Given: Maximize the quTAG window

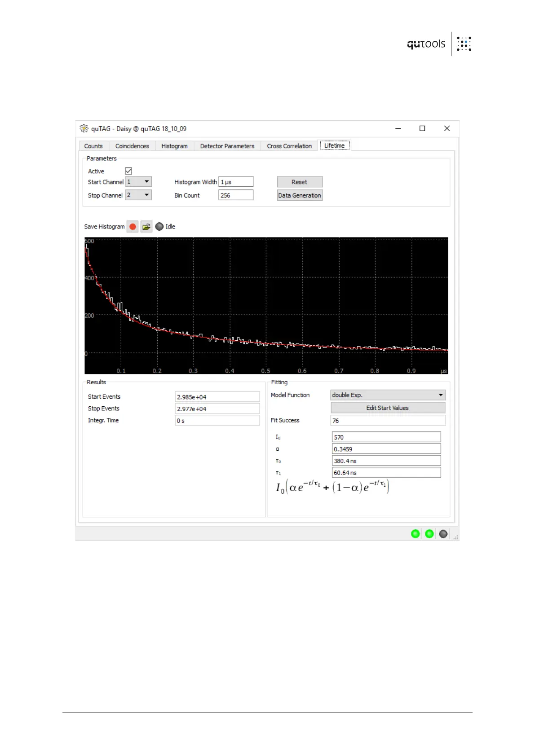Looking at the screenshot, I should click(422, 128).
